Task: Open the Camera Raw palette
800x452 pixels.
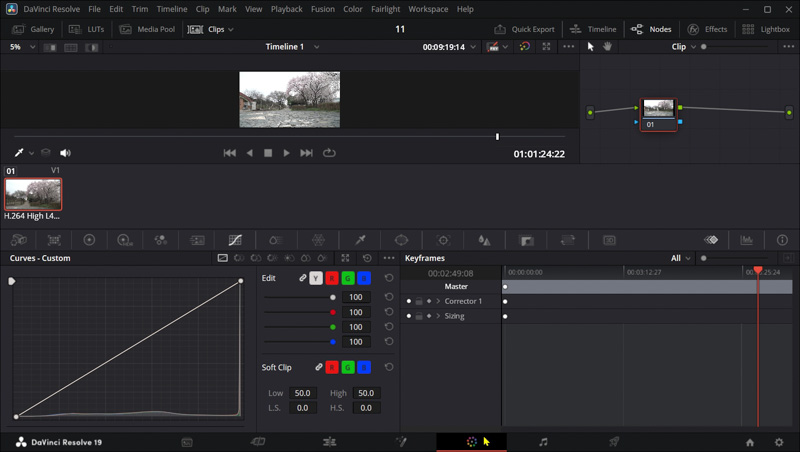Action: 19,240
